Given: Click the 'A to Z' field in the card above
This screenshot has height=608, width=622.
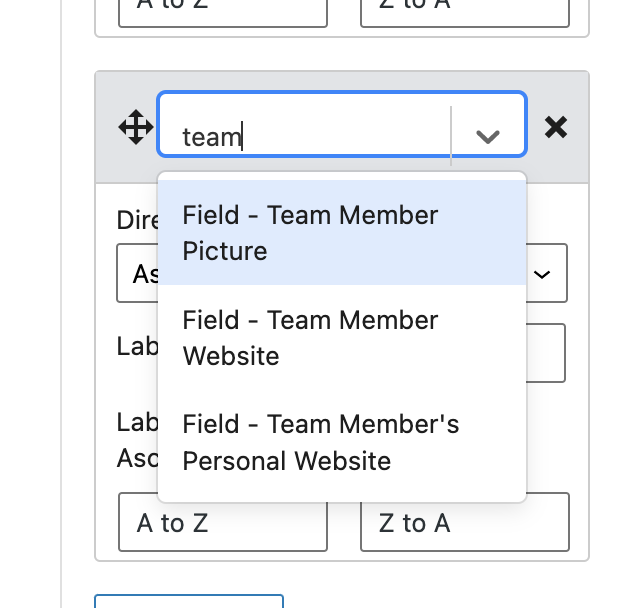Looking at the screenshot, I should (x=223, y=13).
